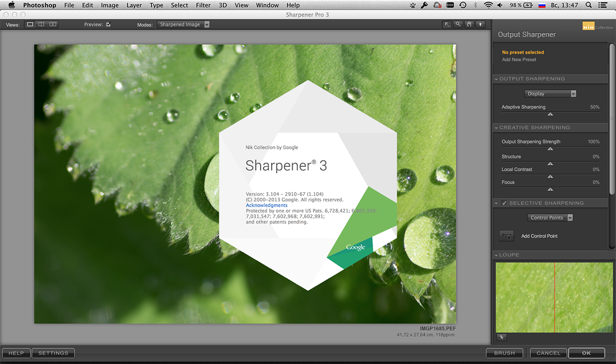Toggle the background color lightbulb icon
616x364 pixels.
(480, 25)
